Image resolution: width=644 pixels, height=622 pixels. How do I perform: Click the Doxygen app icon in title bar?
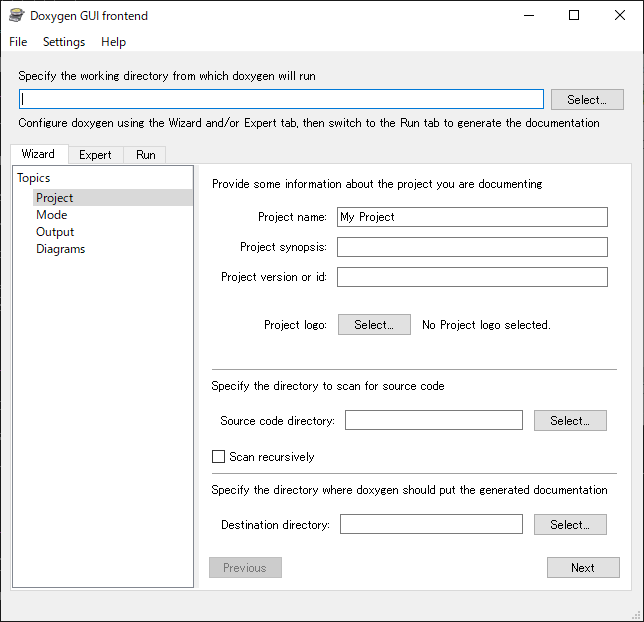(16, 15)
